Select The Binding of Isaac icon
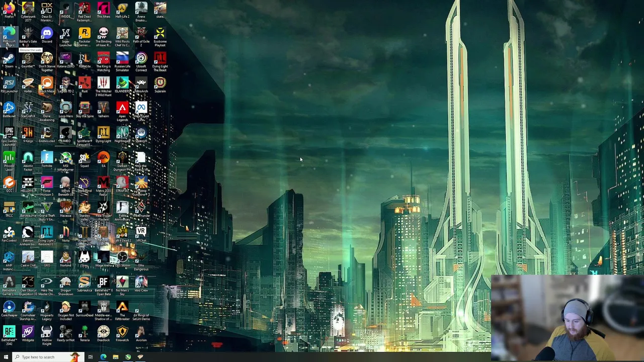This screenshot has width=644, height=362. coord(103,37)
